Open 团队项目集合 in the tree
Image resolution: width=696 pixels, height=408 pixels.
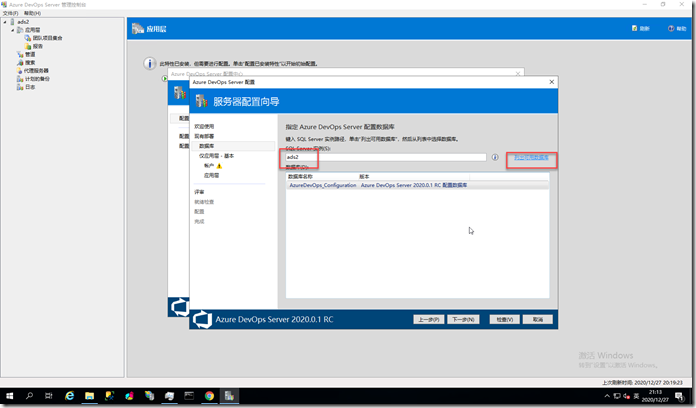47,38
